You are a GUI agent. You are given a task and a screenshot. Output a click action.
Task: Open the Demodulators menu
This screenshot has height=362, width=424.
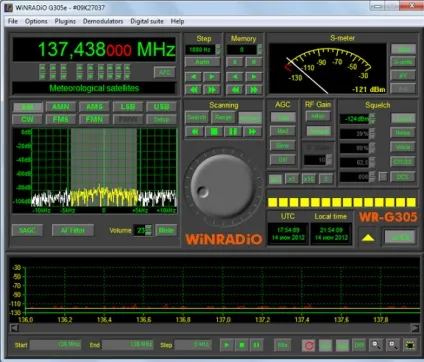[x=103, y=21]
